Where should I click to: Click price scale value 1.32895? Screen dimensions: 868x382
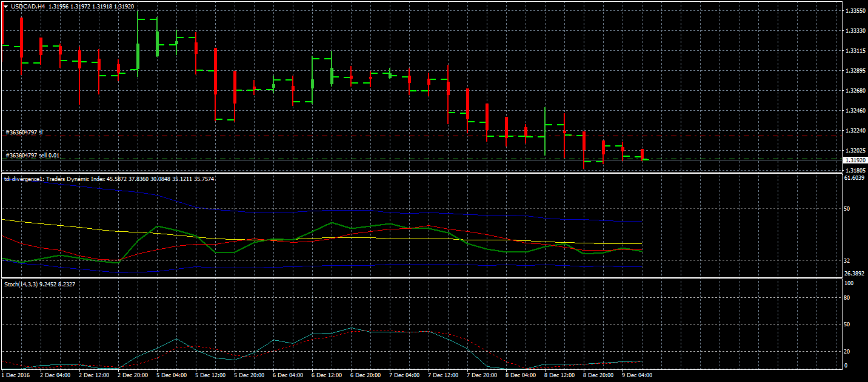pyautogui.click(x=856, y=71)
